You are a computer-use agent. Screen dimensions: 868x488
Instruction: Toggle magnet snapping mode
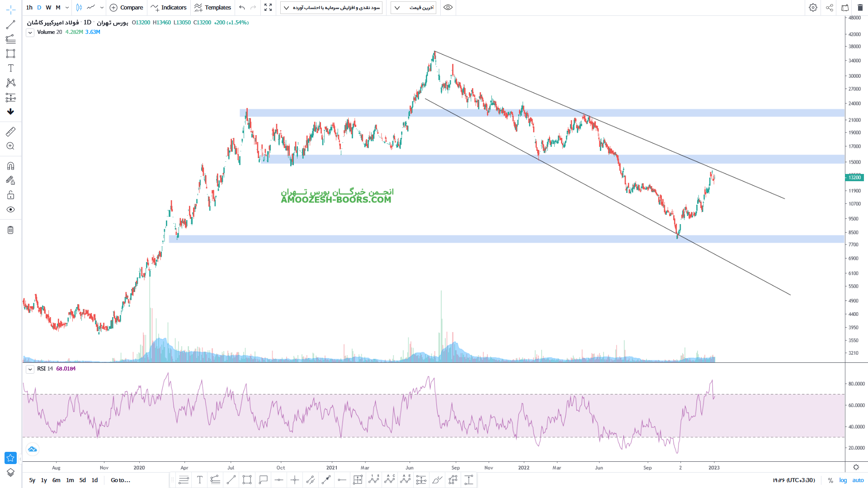pos(10,166)
